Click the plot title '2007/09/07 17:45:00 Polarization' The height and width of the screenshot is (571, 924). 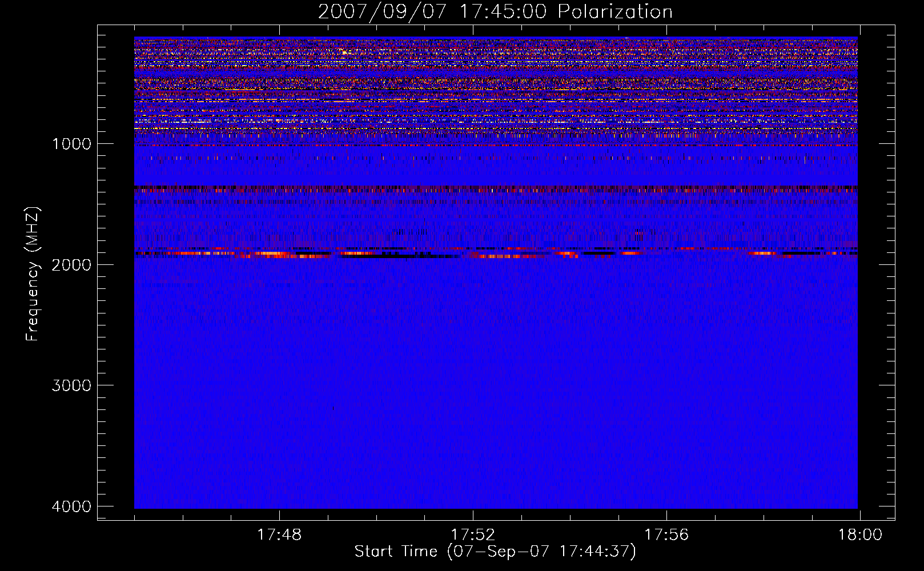click(495, 12)
